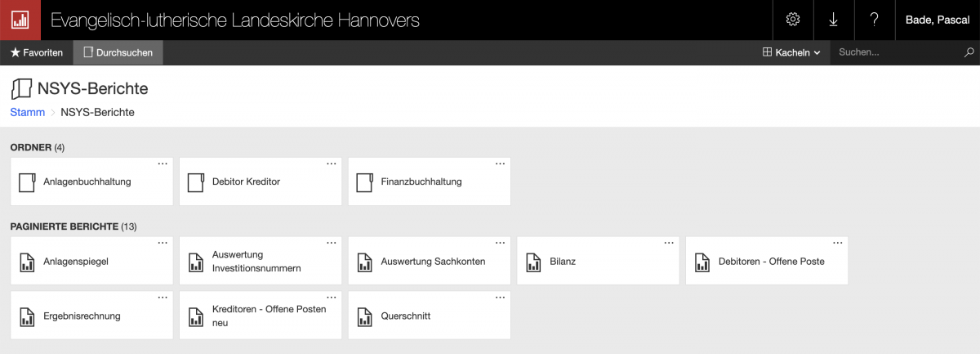Open the Debitoren - Offene Poste report
The image size is (980, 354).
(771, 262)
